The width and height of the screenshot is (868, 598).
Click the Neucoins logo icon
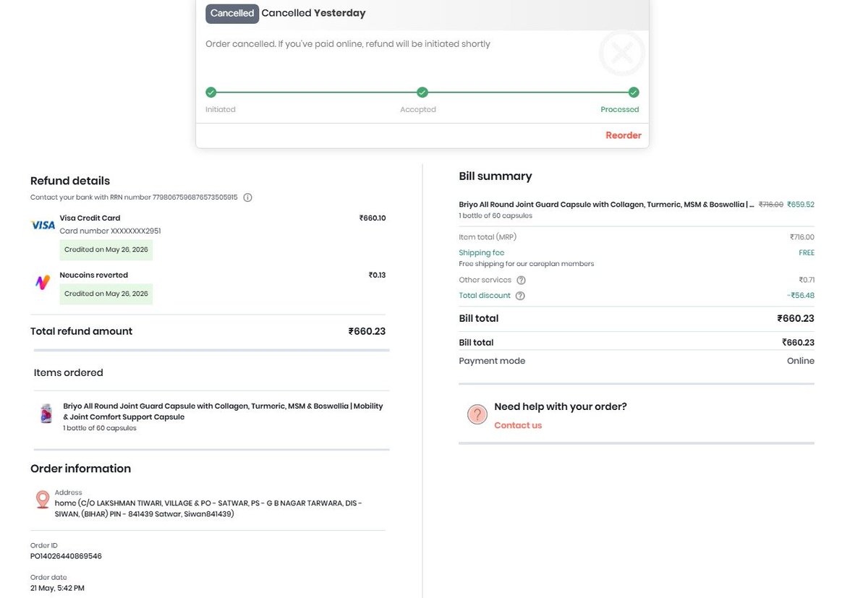point(43,282)
